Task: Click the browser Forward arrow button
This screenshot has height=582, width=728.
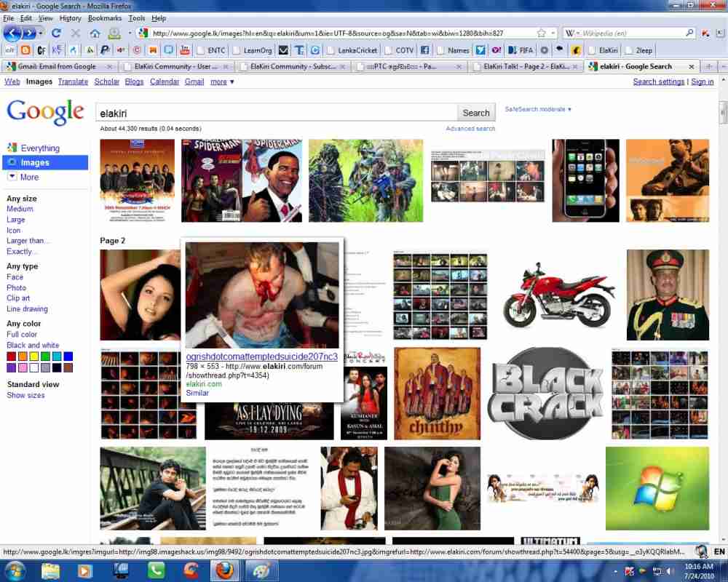Action: [29, 33]
